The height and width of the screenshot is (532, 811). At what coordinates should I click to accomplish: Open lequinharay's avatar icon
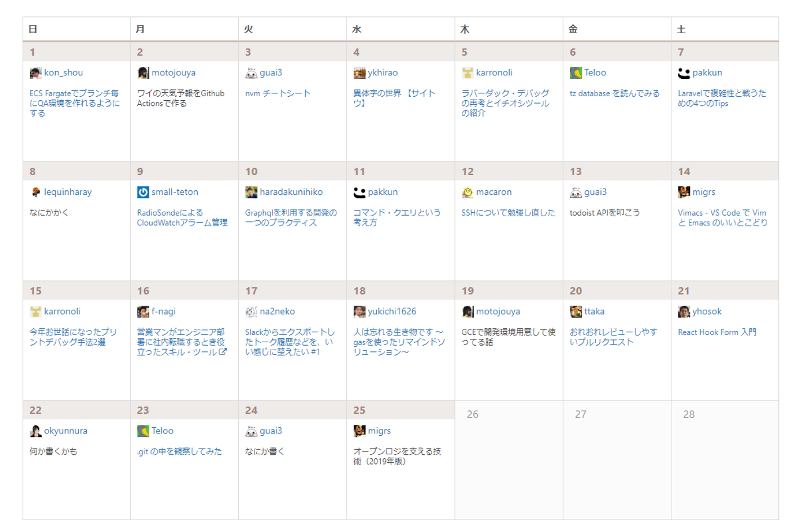[35, 193]
